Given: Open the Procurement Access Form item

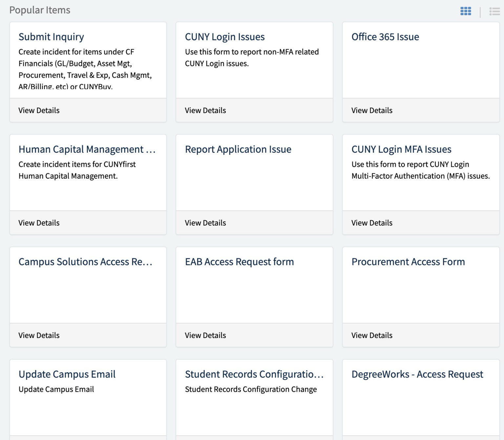Looking at the screenshot, I should [x=408, y=262].
